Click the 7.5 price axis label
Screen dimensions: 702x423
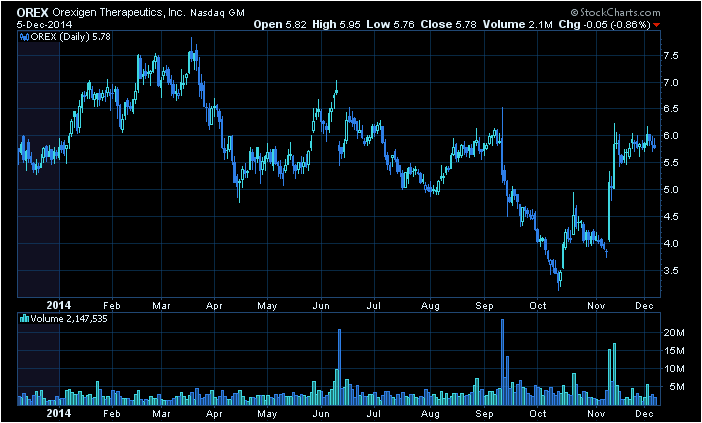pyautogui.click(x=673, y=56)
